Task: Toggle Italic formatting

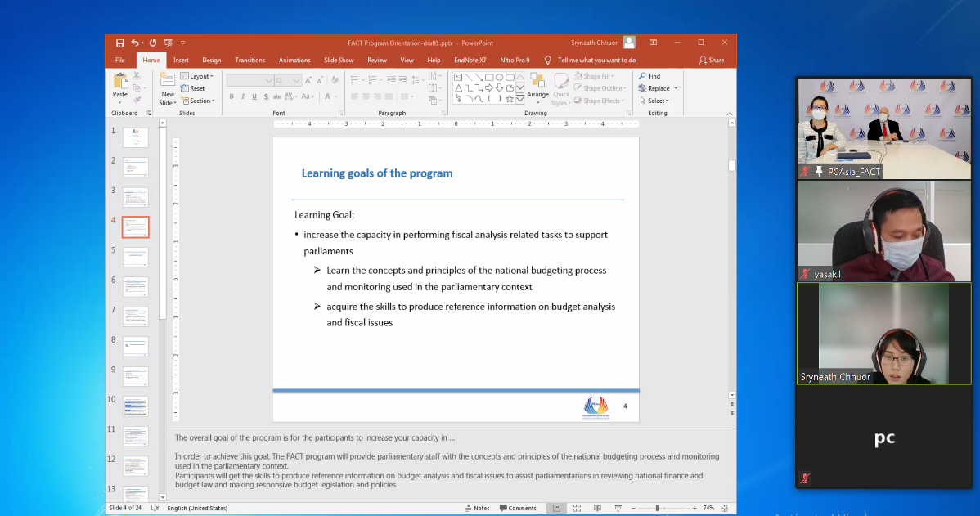Action: coord(242,96)
